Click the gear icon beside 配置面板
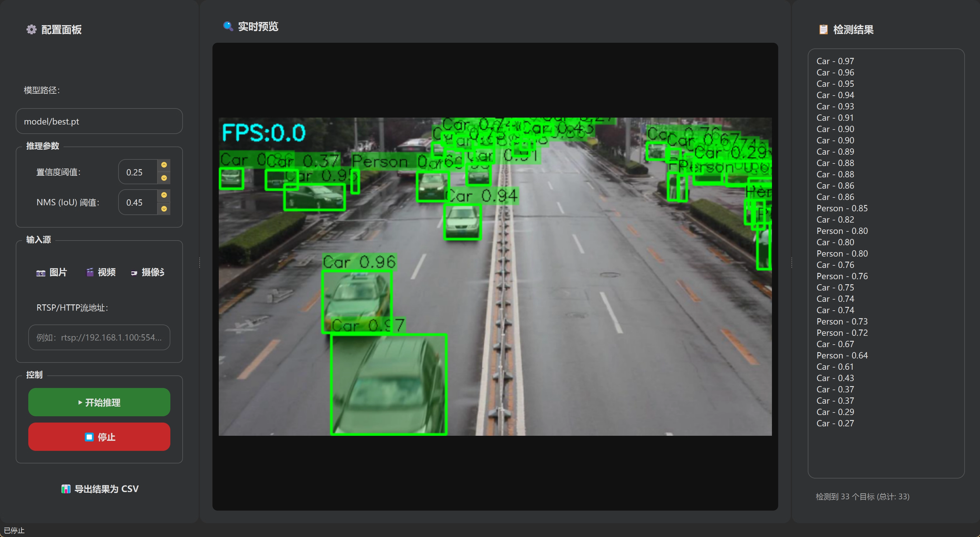The height and width of the screenshot is (537, 980). point(31,29)
